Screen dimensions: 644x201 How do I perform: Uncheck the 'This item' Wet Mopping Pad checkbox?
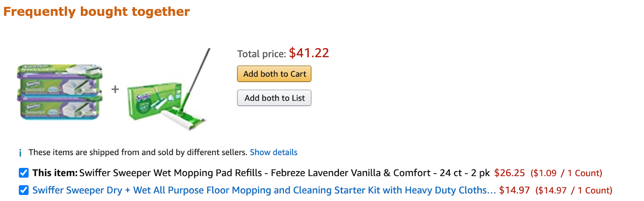click(x=24, y=173)
